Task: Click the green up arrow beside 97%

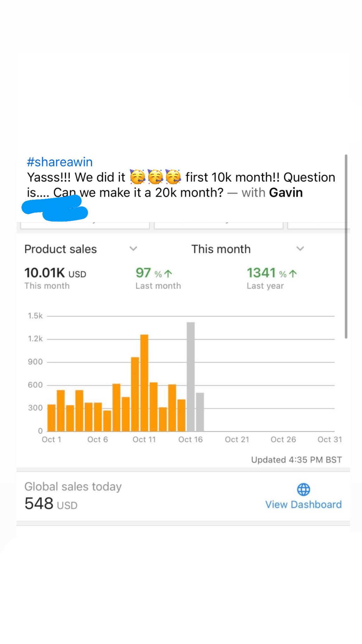Action: click(168, 274)
